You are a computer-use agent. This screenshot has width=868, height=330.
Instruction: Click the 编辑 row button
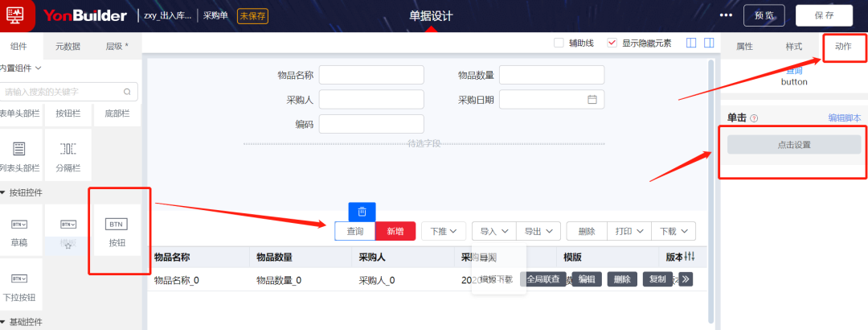(587, 279)
